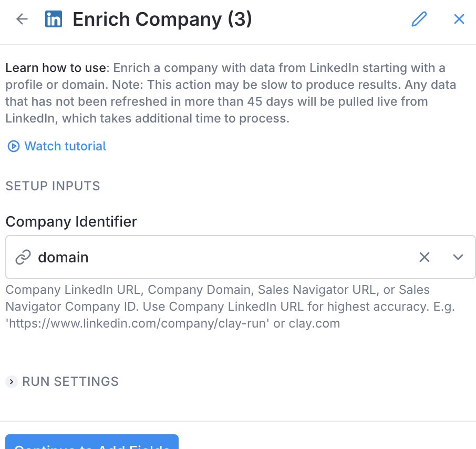Select the 'domain' value in the field

coord(63,257)
